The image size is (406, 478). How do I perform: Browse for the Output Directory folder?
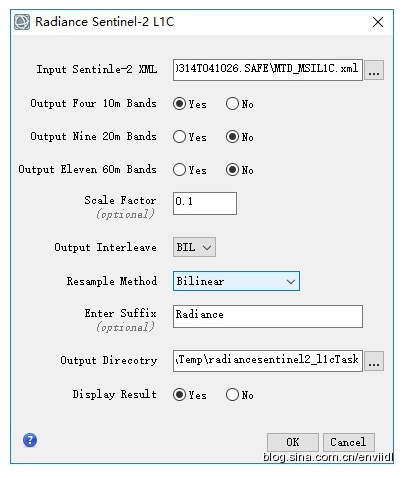(374, 361)
